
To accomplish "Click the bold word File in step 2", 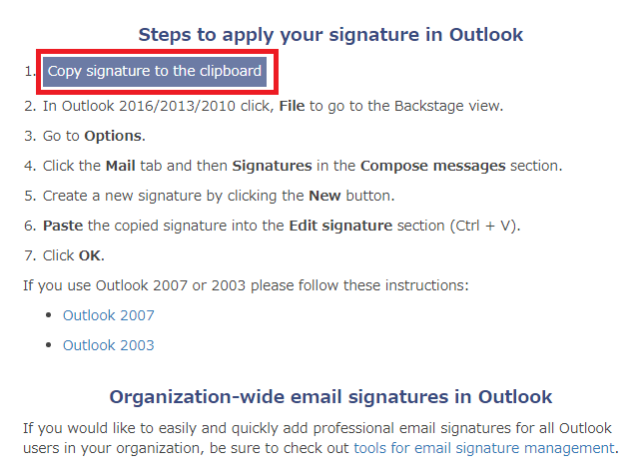I will (x=292, y=106).
